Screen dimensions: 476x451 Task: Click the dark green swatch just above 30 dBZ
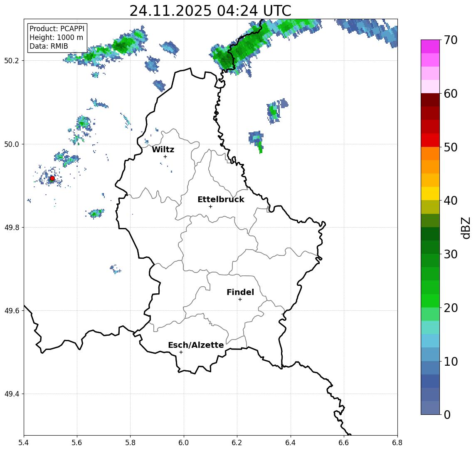pos(430,247)
